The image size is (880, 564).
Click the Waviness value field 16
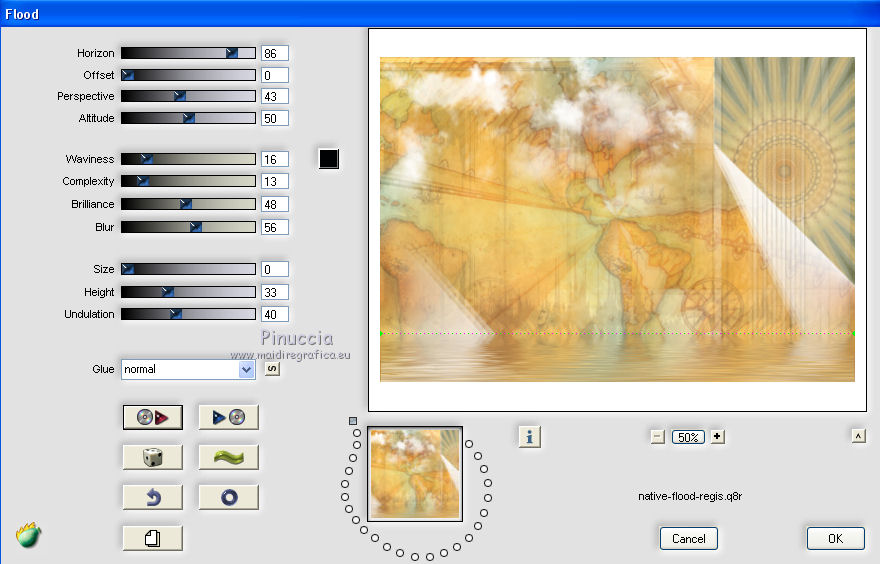275,159
